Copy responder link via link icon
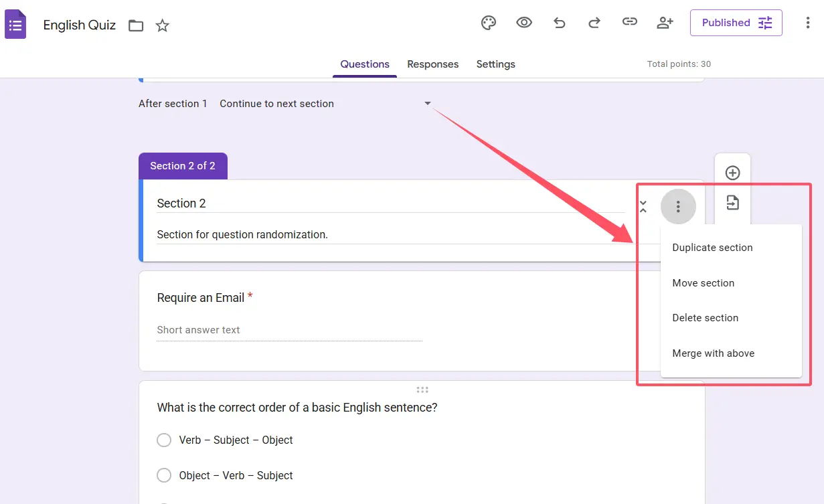 (629, 23)
